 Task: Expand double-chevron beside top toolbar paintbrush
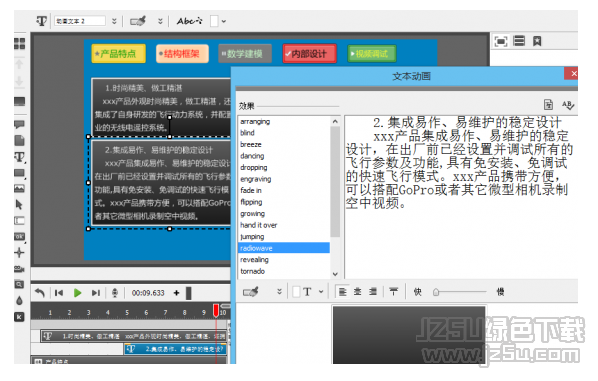point(160,21)
